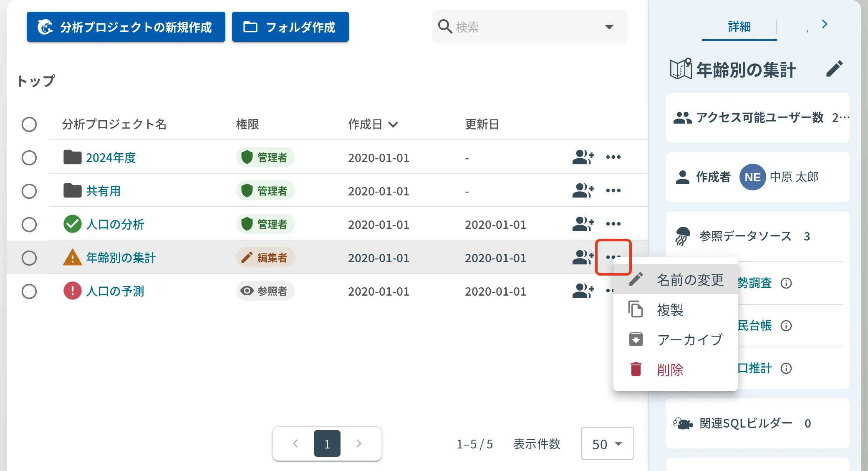Image resolution: width=868 pixels, height=471 pixels.
Task: Click info icon next to 勢調査 data source
Action: click(x=786, y=284)
